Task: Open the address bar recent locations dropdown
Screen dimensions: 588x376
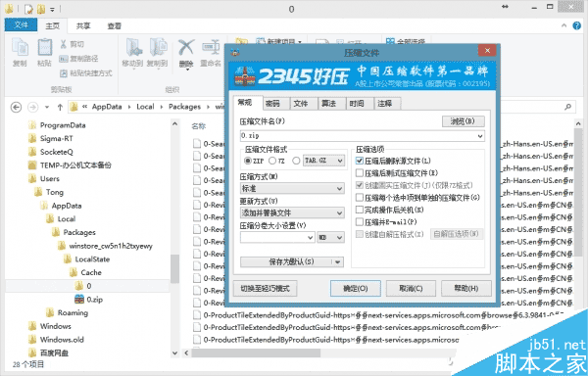Action: [x=47, y=107]
